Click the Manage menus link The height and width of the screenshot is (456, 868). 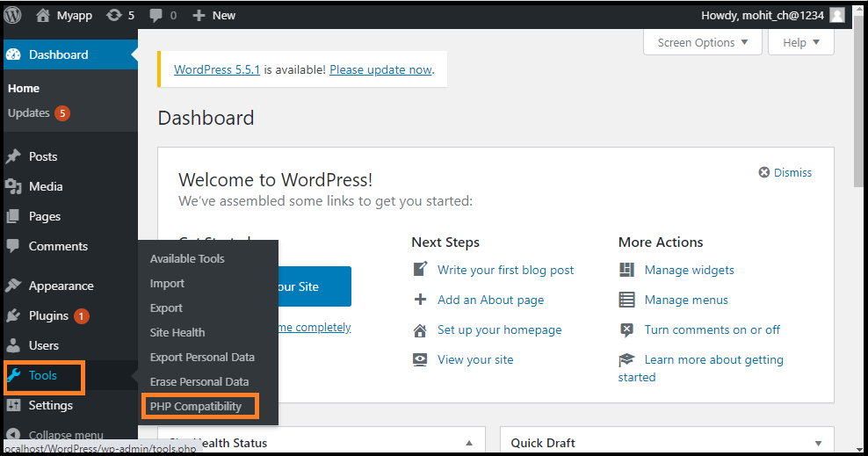pos(686,300)
